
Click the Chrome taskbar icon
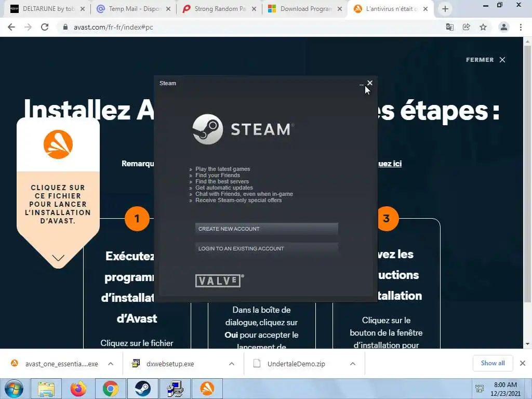coord(111,389)
